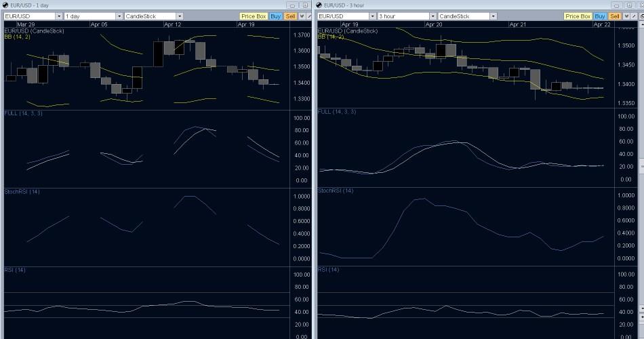Click 1.3350 price level on 3 hour chart
Viewport: 644px width, 339px height.
(626, 104)
